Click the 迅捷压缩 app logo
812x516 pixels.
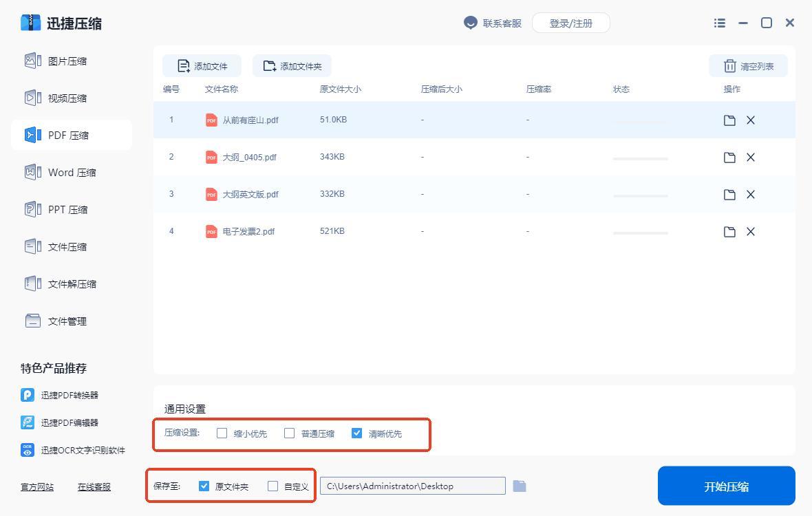(30, 23)
